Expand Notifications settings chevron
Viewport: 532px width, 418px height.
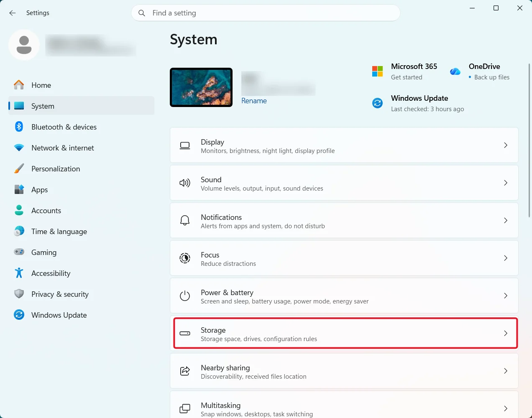click(x=506, y=220)
